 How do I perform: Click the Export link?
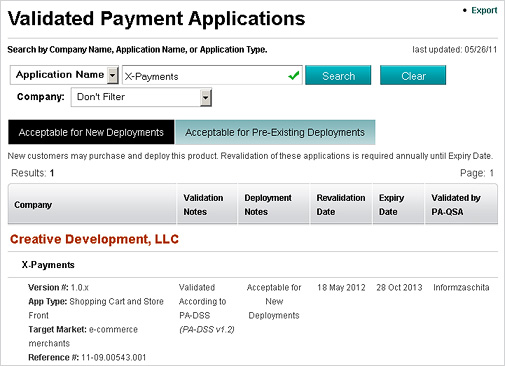[x=484, y=10]
